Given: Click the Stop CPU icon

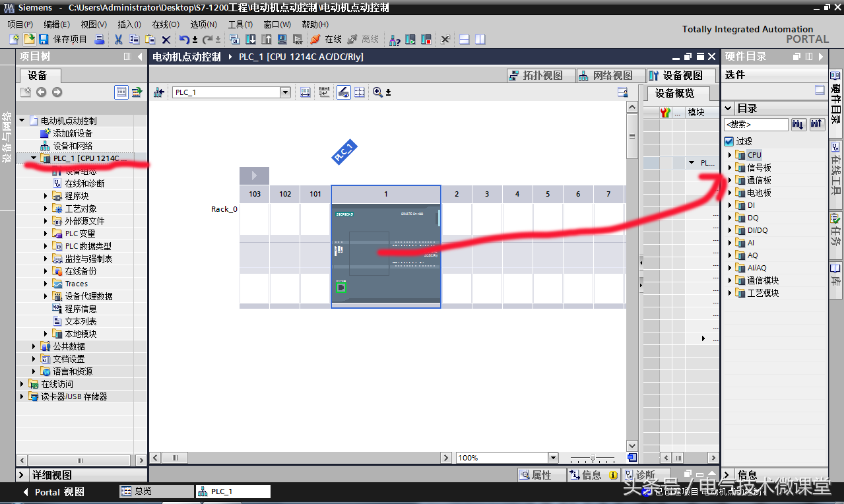Looking at the screenshot, I should (x=426, y=40).
